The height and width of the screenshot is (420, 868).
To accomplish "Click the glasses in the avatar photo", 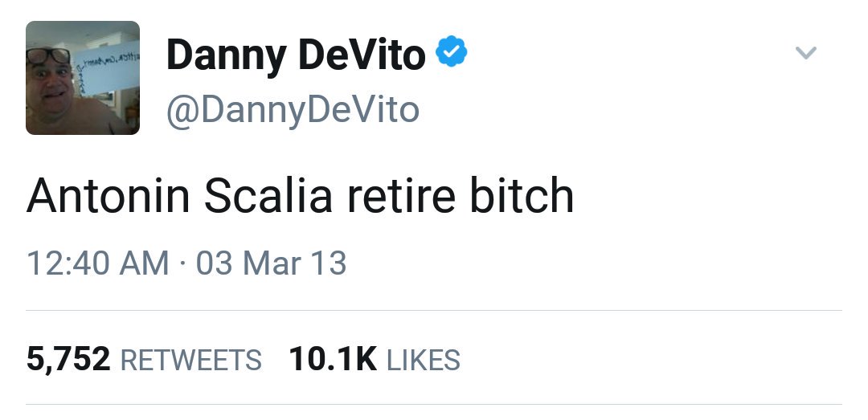I will pos(48,57).
